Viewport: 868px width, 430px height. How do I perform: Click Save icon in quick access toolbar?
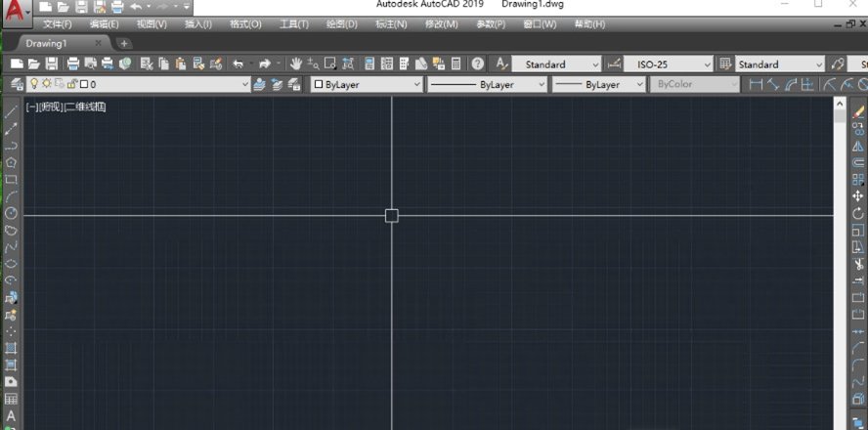coord(81,7)
